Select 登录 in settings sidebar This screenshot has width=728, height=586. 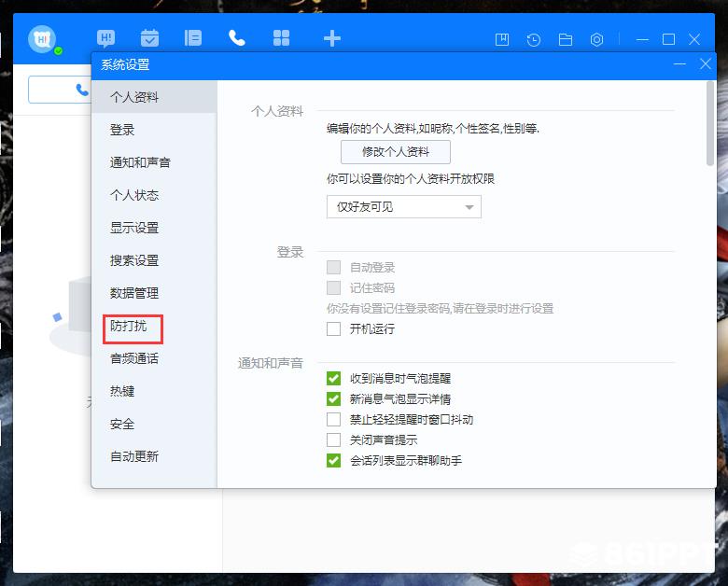pos(154,130)
